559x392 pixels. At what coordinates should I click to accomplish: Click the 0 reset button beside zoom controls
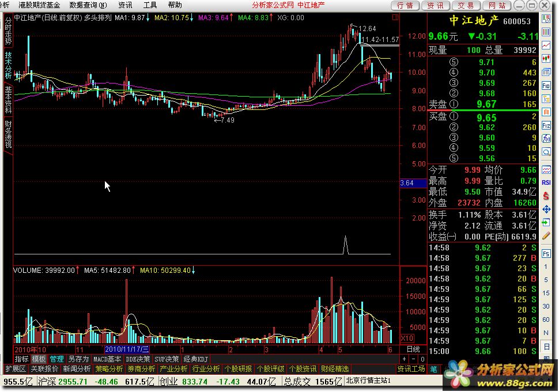pos(422,359)
